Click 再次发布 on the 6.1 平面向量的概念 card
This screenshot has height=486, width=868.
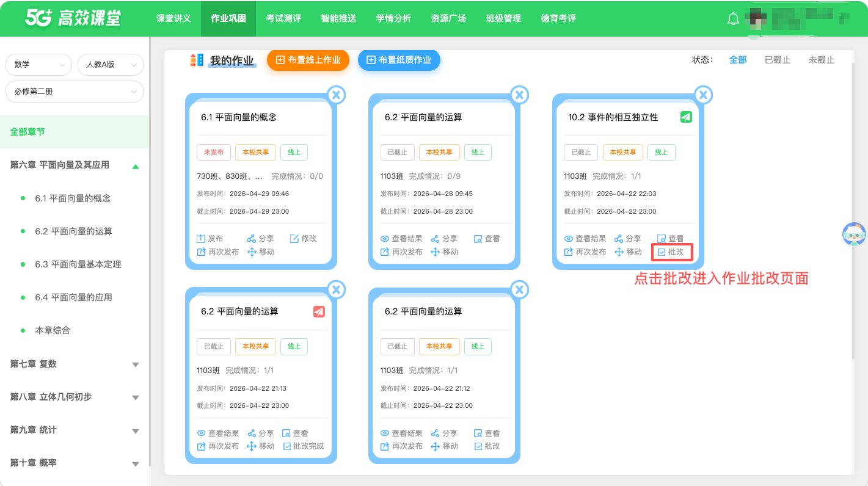(x=217, y=252)
